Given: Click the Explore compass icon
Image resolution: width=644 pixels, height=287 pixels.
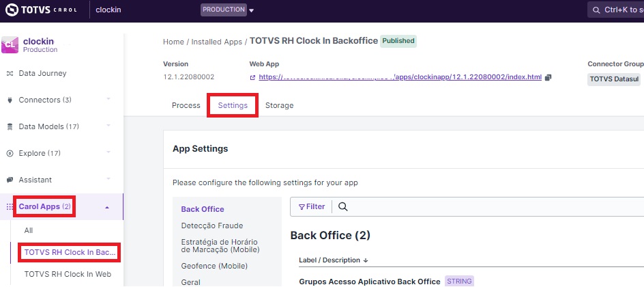Looking at the screenshot, I should click(x=10, y=153).
